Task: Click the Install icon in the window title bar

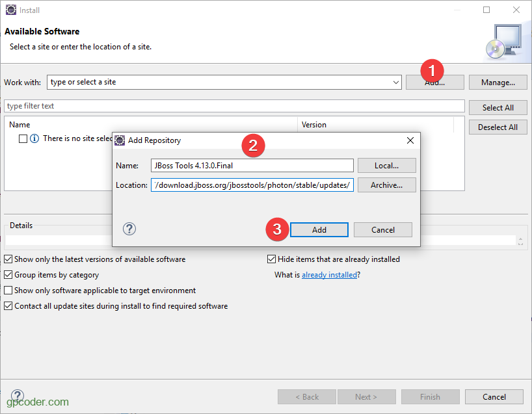Action: point(10,10)
